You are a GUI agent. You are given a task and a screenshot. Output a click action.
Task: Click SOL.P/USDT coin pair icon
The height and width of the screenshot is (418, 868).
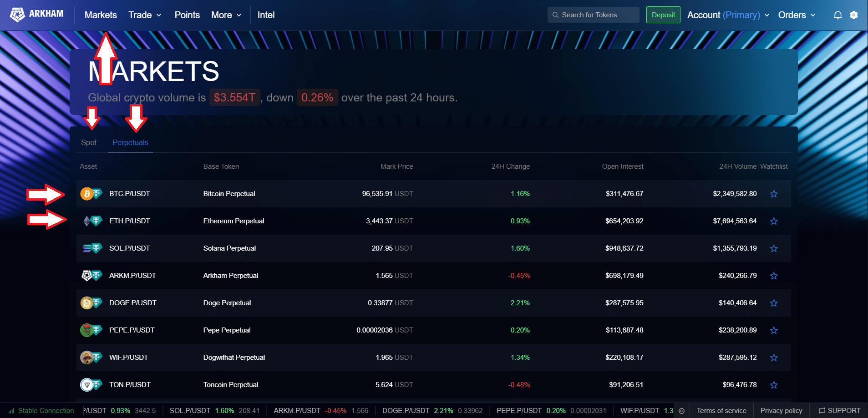[91, 248]
